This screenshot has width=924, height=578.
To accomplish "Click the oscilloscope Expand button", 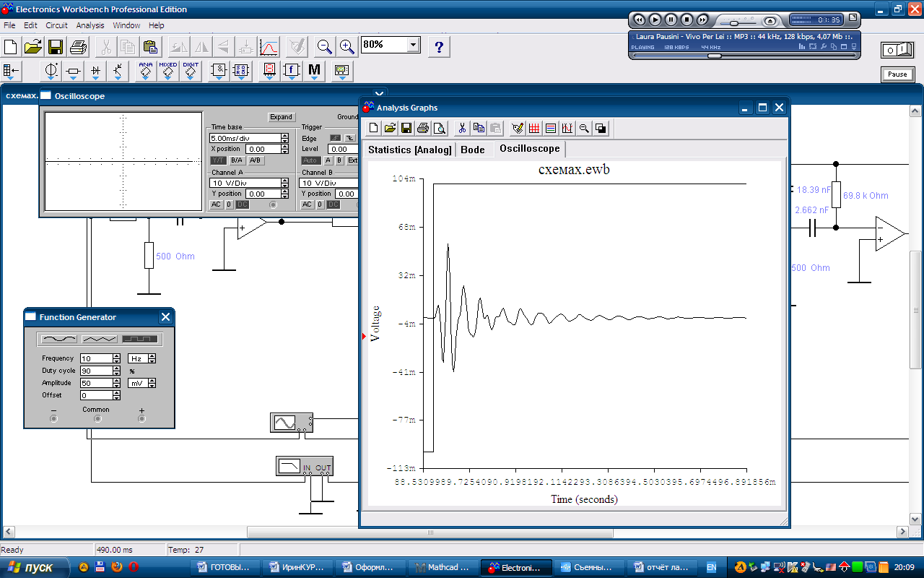I will 281,117.
